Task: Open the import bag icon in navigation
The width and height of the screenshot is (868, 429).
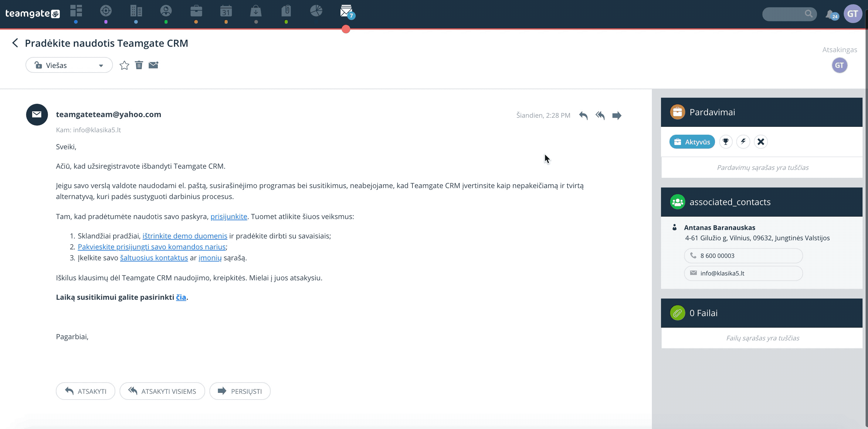Action: pos(256,11)
